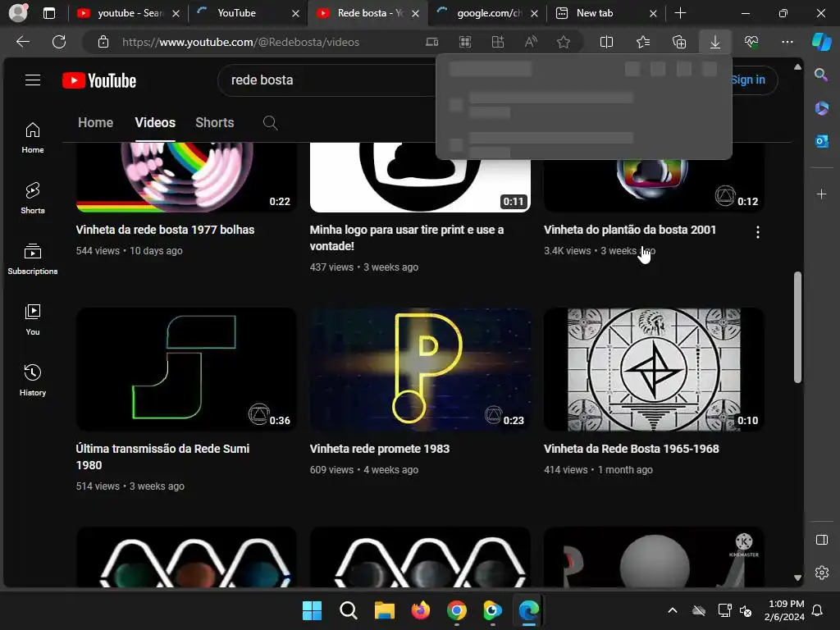Image resolution: width=840 pixels, height=630 pixels.
Task: Open Minha logo para usar video title
Action: click(407, 238)
